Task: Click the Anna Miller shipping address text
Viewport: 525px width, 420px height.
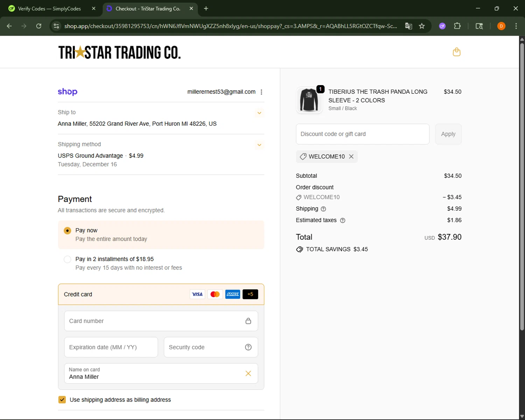Action: click(x=137, y=124)
